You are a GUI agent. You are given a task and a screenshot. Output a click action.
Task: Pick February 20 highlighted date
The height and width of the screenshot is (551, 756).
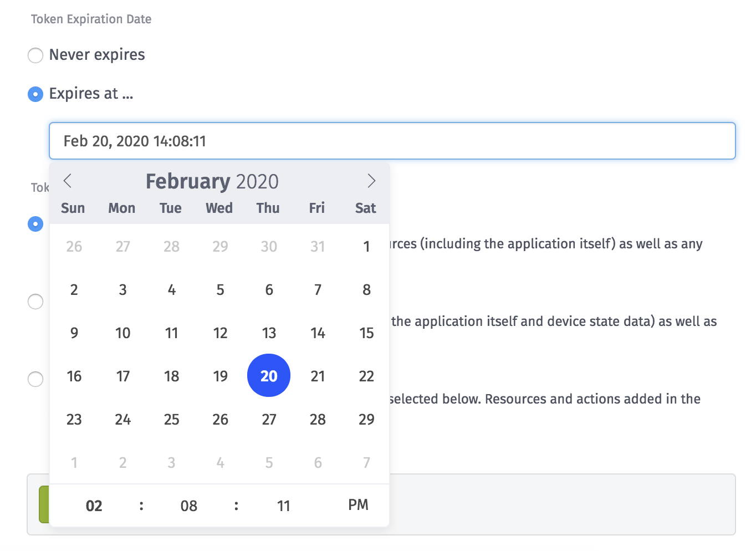tap(269, 376)
